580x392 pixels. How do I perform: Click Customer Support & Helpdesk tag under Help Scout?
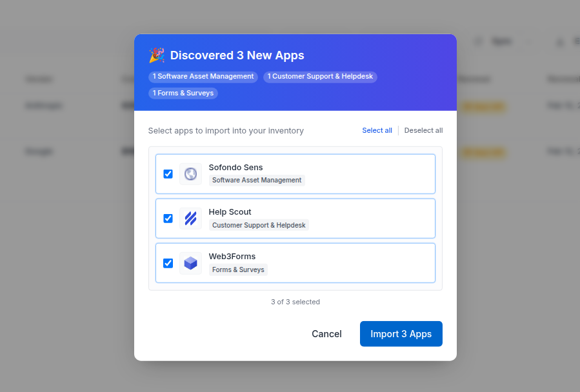click(259, 225)
